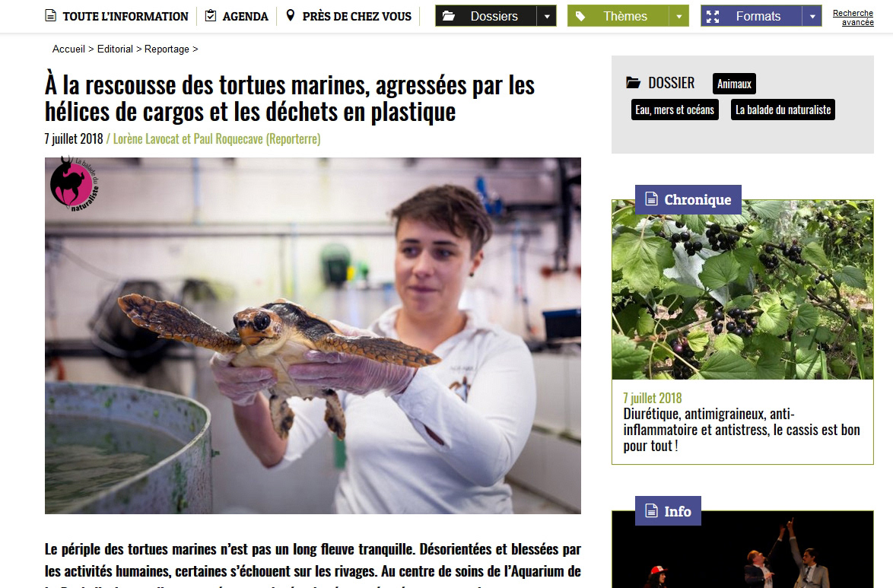Open the Près de chez vous menu
Screen dimensions: 893x588
[357, 17]
